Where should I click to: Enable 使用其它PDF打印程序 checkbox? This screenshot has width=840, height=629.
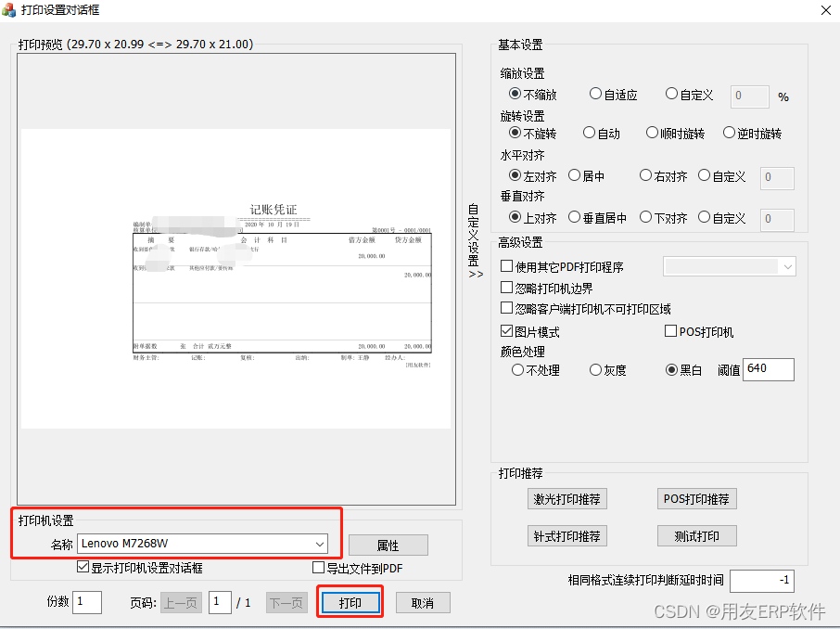507,266
